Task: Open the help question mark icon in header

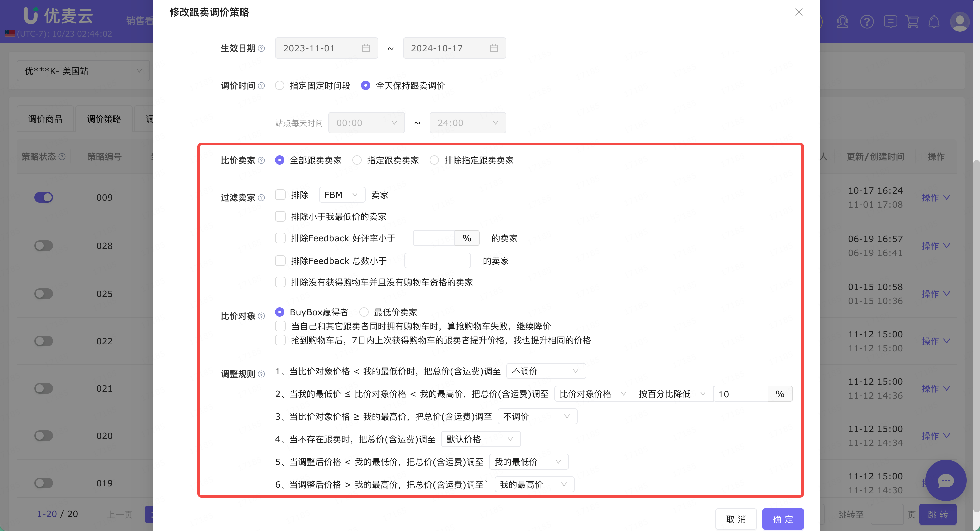Action: pyautogui.click(x=866, y=22)
